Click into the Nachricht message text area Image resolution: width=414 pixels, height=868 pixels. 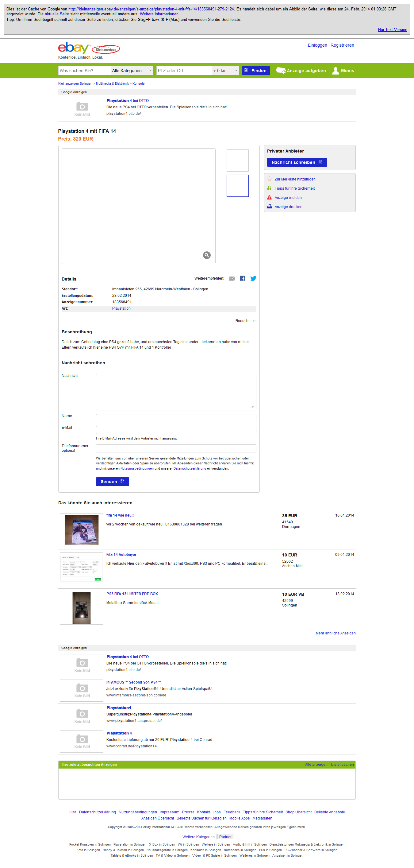[176, 392]
